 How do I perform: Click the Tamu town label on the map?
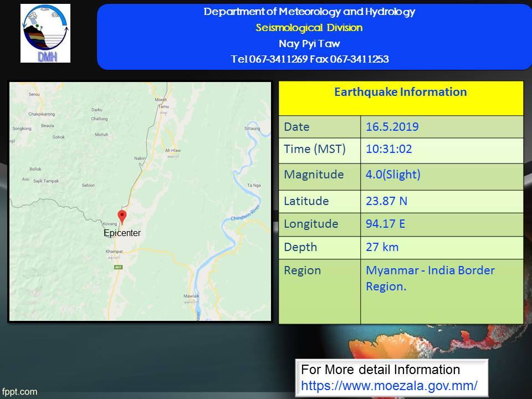163,106
